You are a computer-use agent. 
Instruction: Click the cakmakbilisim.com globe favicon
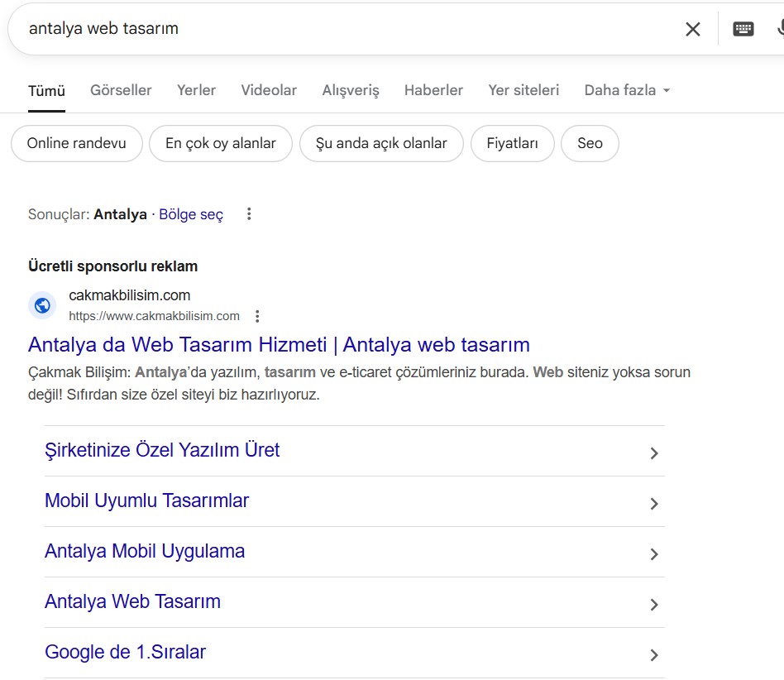42,305
